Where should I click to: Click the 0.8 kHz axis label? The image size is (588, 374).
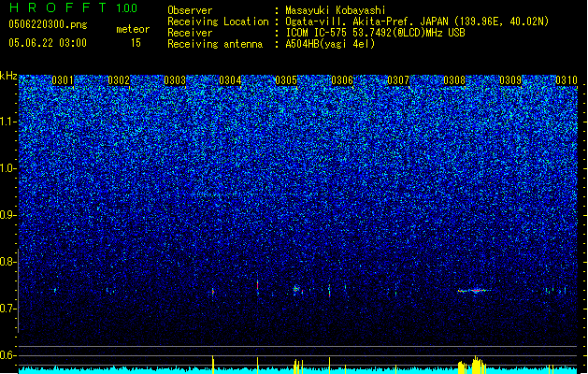[7, 262]
